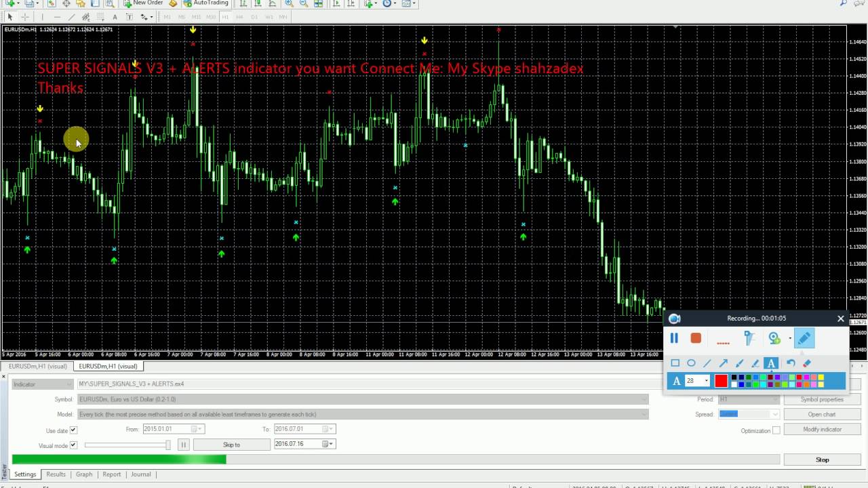This screenshot has width=868, height=488.
Task: Switch to the Results tab
Action: click(x=56, y=474)
